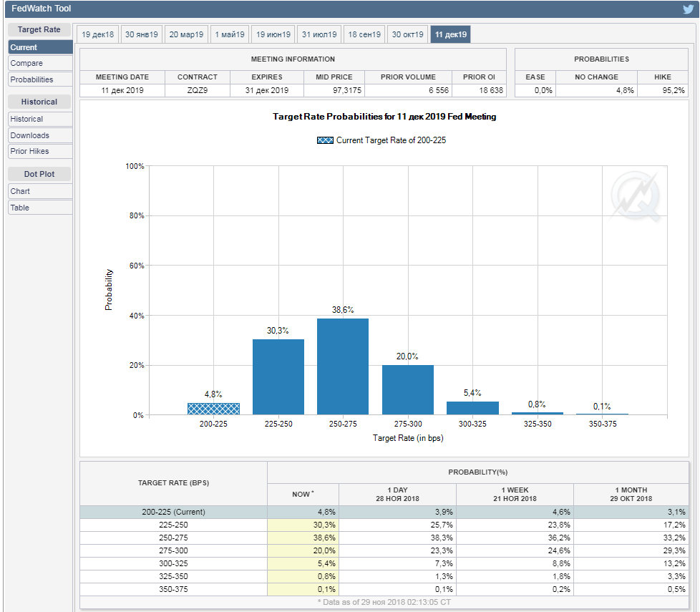Select Current in the Target Rate sidebar

40,47
